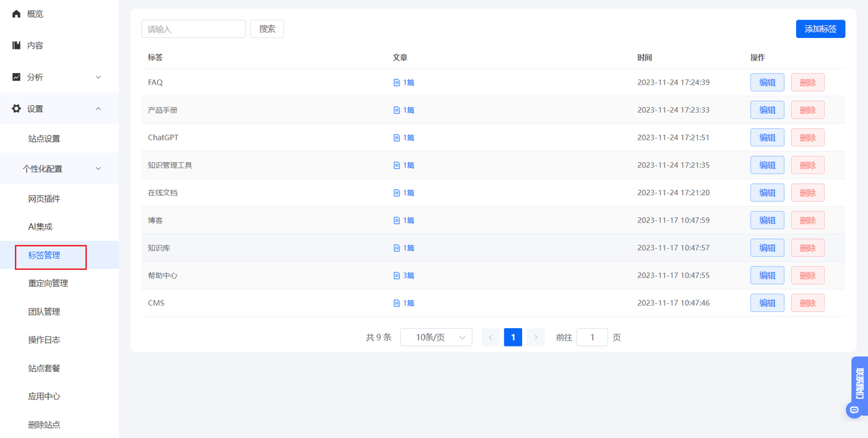Click the document icon in 知识管理工具 row
This screenshot has width=868, height=438.
[397, 165]
